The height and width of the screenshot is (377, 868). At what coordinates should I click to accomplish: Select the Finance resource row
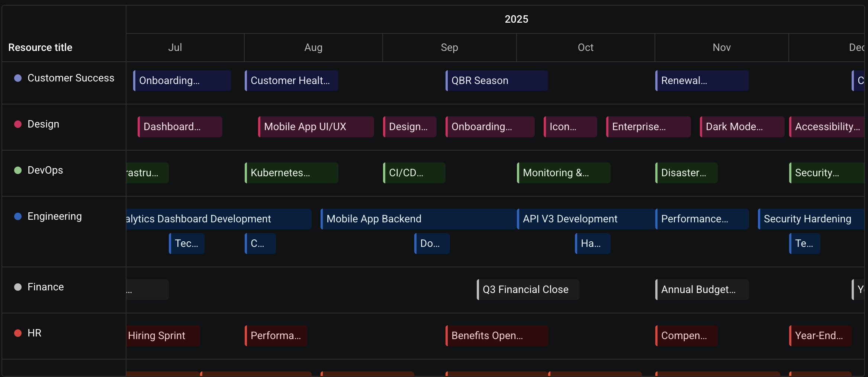433,290
